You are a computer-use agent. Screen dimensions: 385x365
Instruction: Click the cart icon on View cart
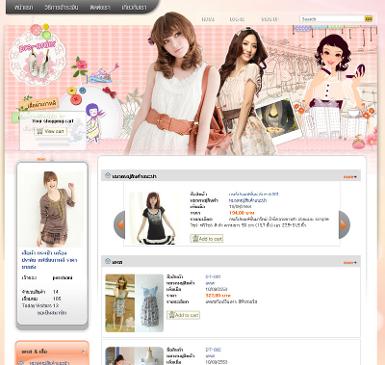click(x=40, y=132)
